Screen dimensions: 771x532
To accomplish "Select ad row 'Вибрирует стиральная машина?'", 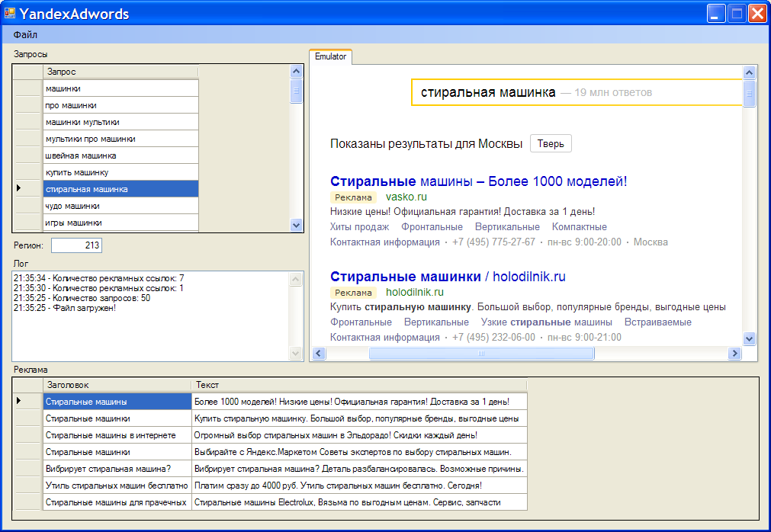I will click(117, 469).
